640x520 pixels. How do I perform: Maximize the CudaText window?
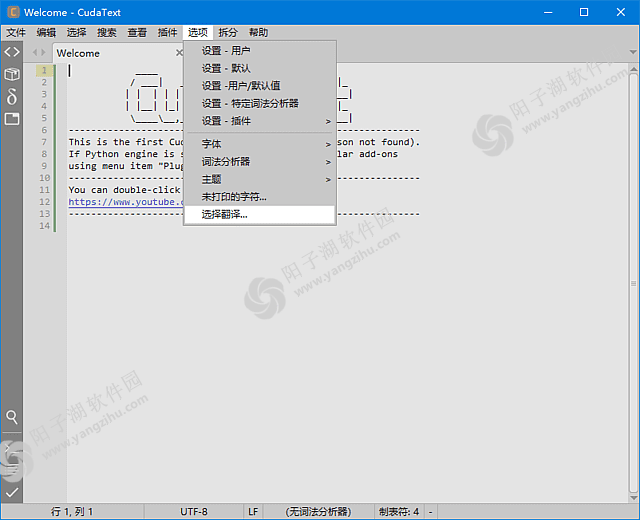584,12
